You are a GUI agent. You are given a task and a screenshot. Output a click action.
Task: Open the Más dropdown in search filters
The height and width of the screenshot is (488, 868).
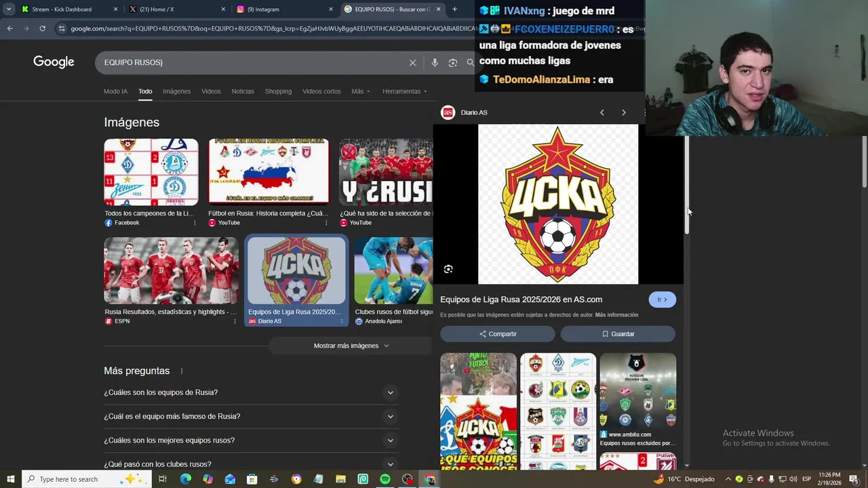click(361, 91)
